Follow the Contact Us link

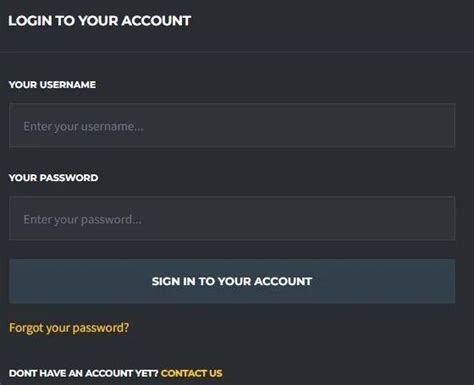coord(192,373)
